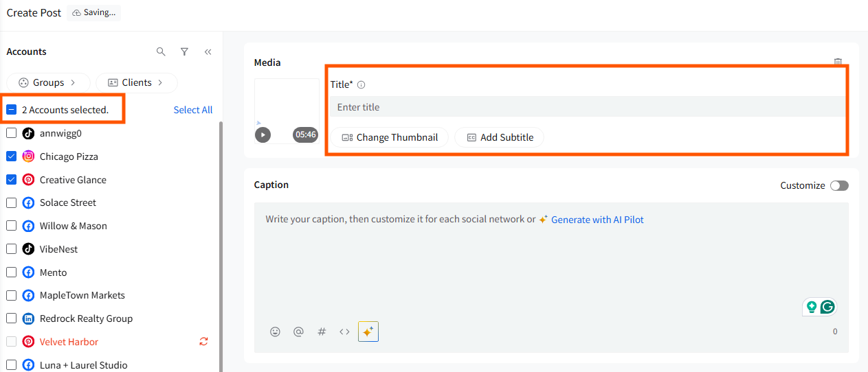This screenshot has width=868, height=372.
Task: Deselect all via the 2 Accounts checkbox
Action: [x=12, y=110]
